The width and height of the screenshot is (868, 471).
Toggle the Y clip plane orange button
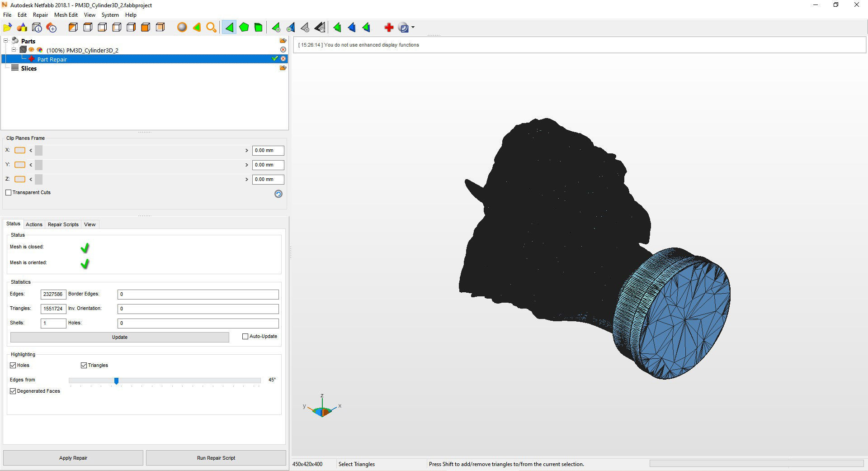pos(20,165)
